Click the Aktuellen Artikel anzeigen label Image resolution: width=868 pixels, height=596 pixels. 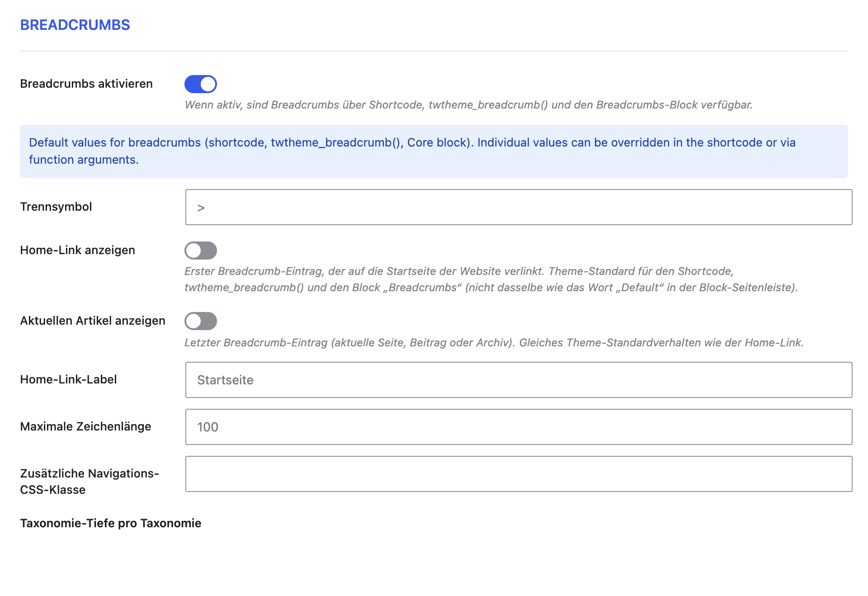point(93,321)
